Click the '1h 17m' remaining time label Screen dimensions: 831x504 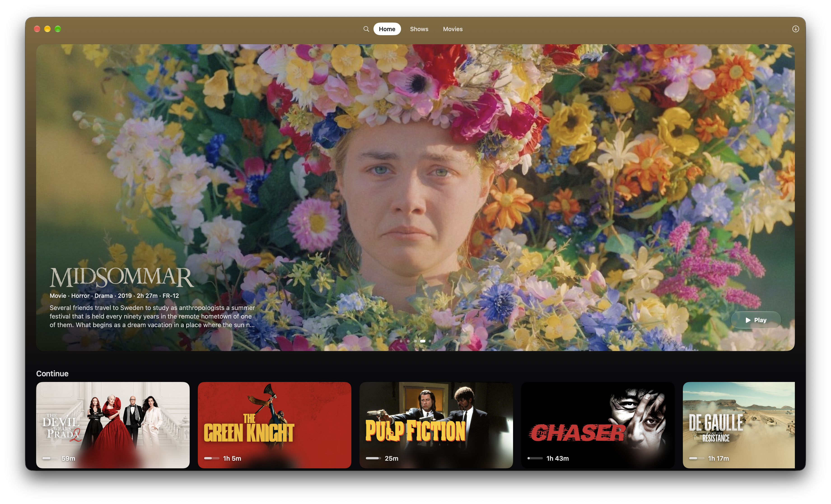tap(718, 458)
